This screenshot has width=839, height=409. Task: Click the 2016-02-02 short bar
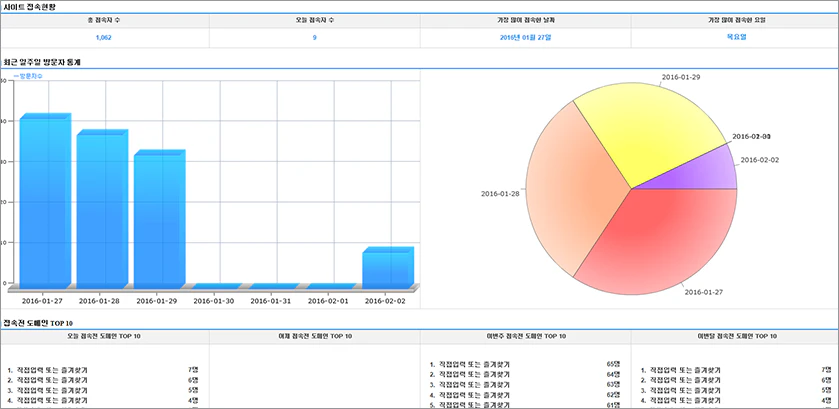coord(388,268)
